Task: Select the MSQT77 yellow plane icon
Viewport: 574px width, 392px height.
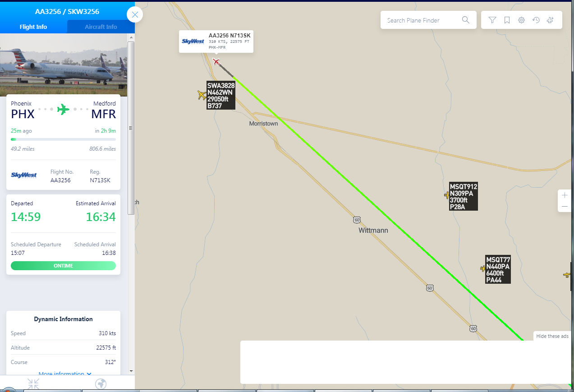Action: [x=483, y=268]
